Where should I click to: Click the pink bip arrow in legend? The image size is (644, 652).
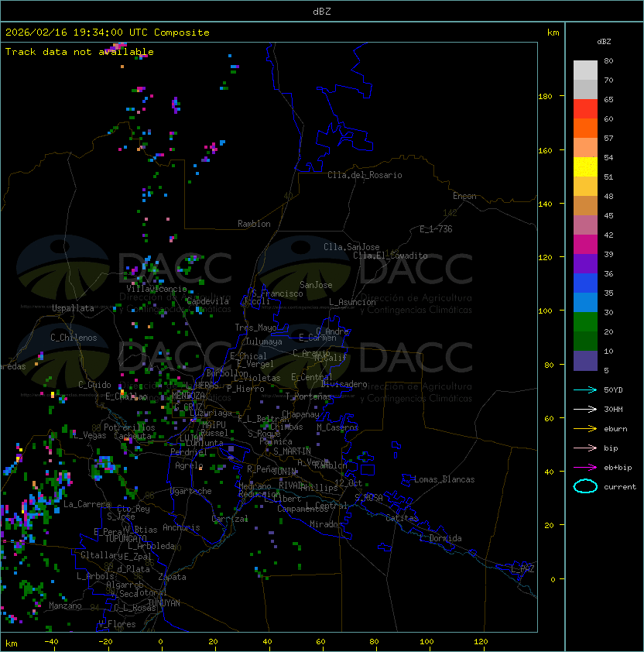585,448
